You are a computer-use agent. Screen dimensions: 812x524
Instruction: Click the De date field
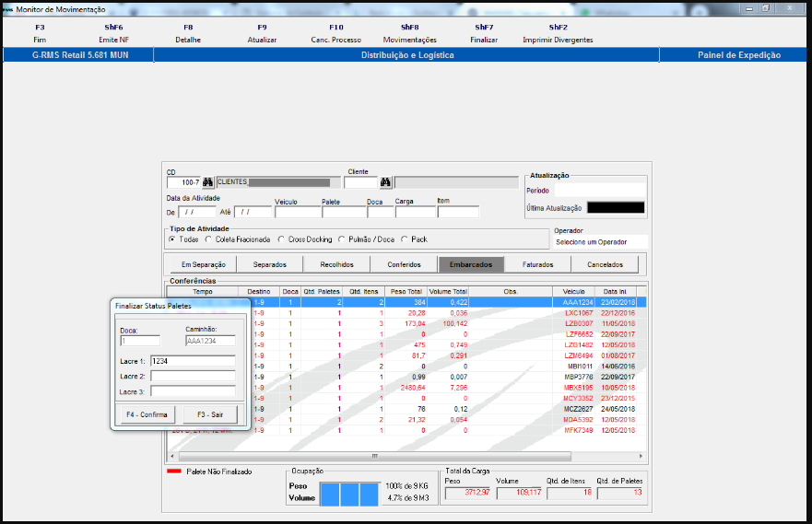coord(197,212)
